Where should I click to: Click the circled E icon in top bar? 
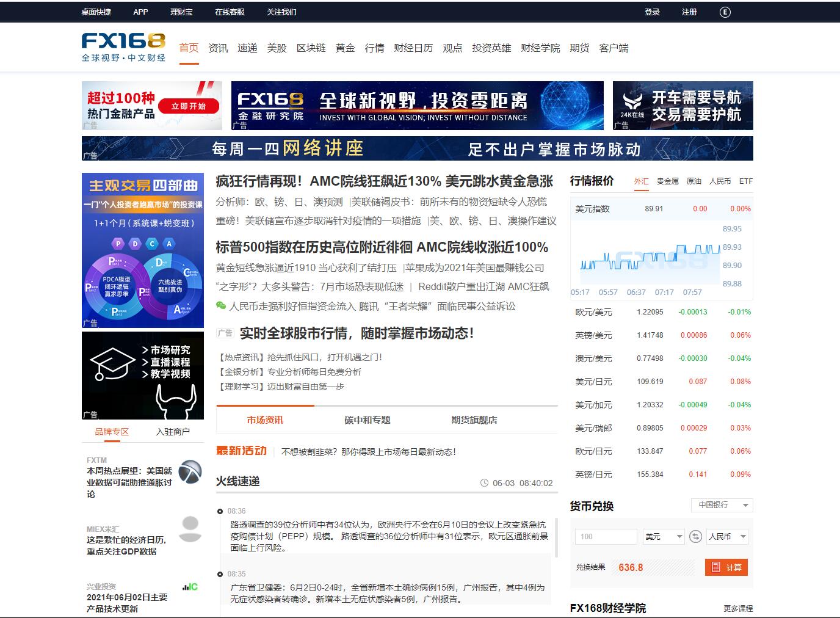(x=725, y=12)
